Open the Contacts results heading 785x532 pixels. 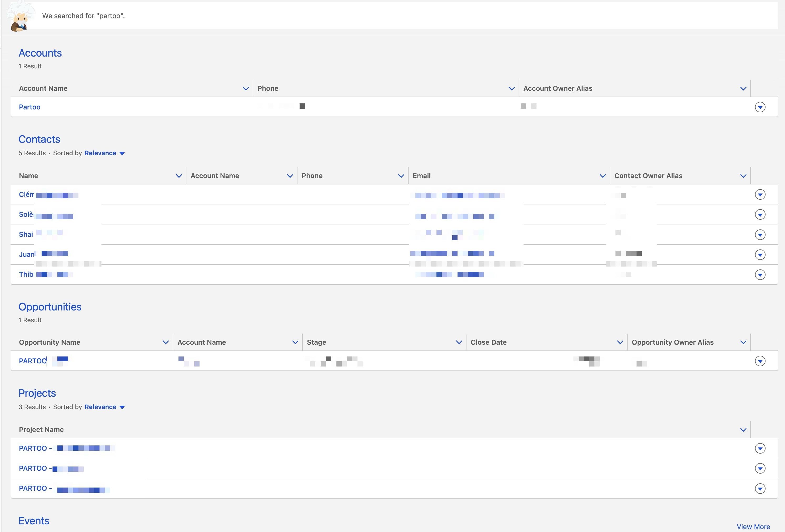tap(39, 139)
